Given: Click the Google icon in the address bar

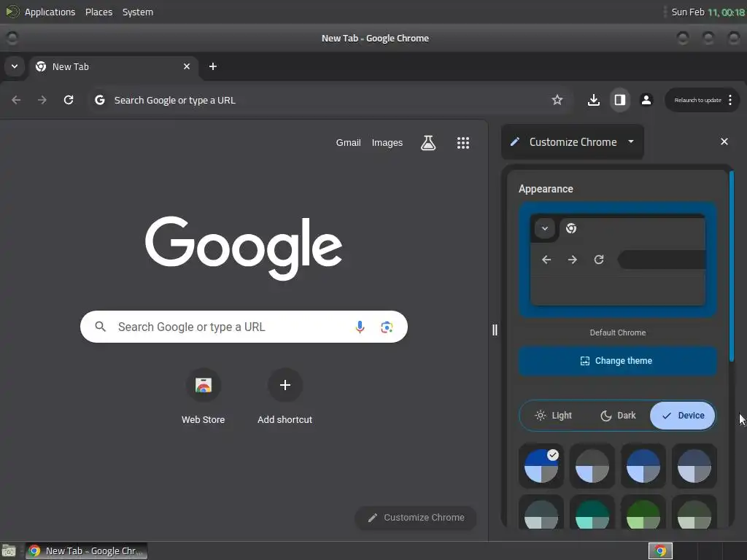Looking at the screenshot, I should tap(99, 100).
